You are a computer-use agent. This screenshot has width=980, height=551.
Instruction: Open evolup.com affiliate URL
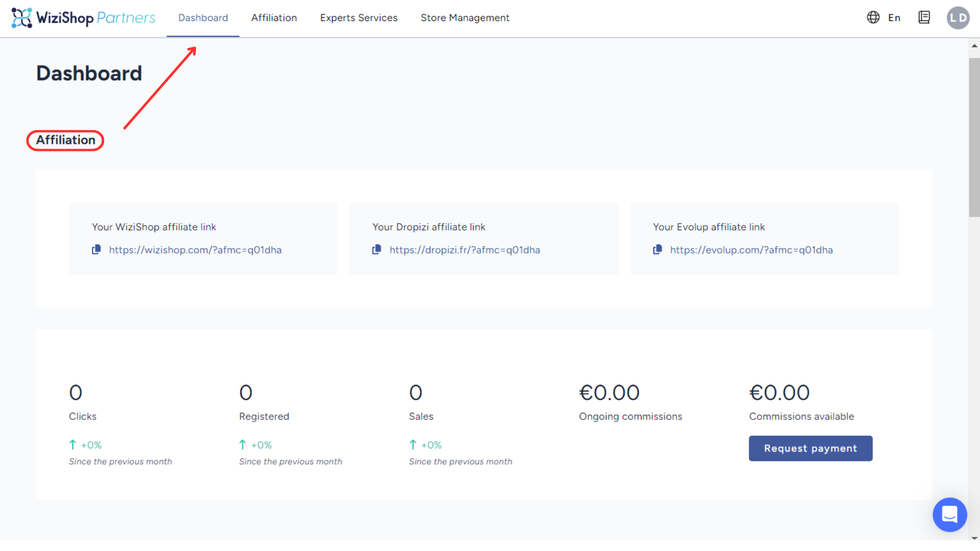pyautogui.click(x=751, y=250)
